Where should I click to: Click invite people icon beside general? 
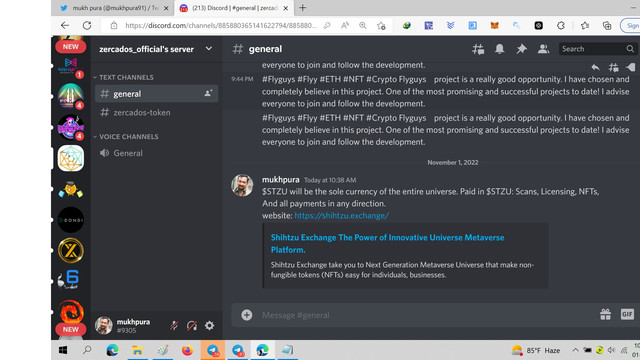(208, 93)
